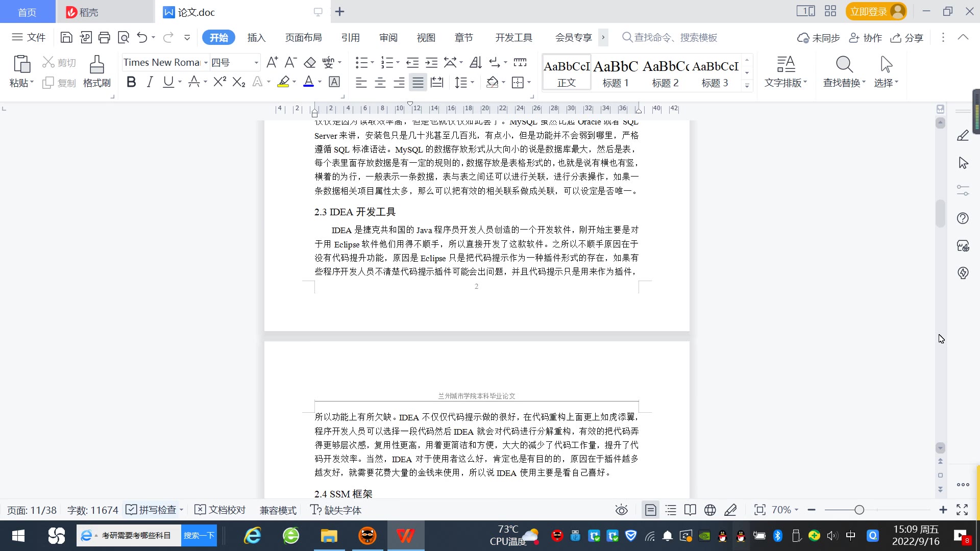Toggle eye protection mode icon
Image resolution: width=980 pixels, height=551 pixels.
(x=621, y=510)
